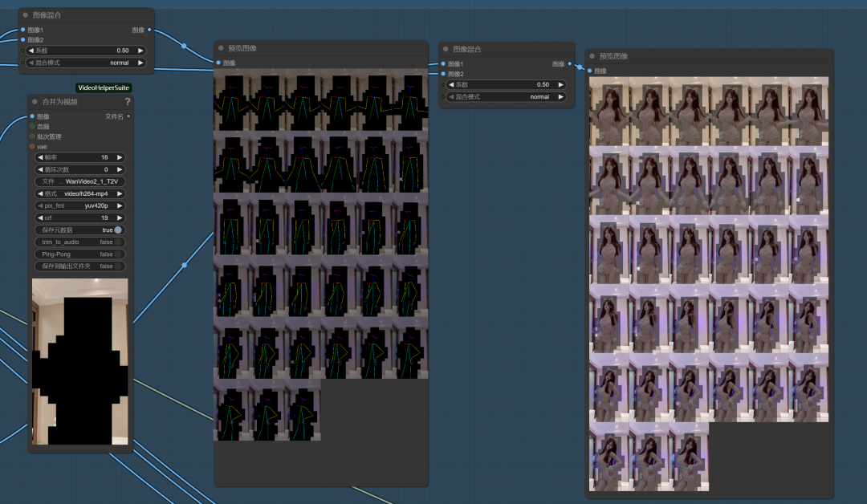The width and height of the screenshot is (867, 504).
Task: Select previous 格式 option via left arrow
Action: pyautogui.click(x=40, y=193)
